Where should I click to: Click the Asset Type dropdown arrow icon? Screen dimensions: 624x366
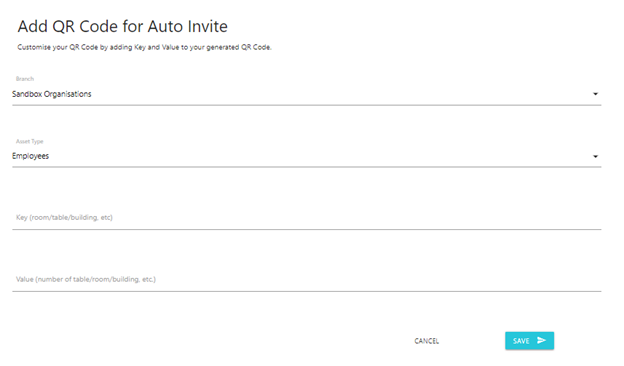595,157
